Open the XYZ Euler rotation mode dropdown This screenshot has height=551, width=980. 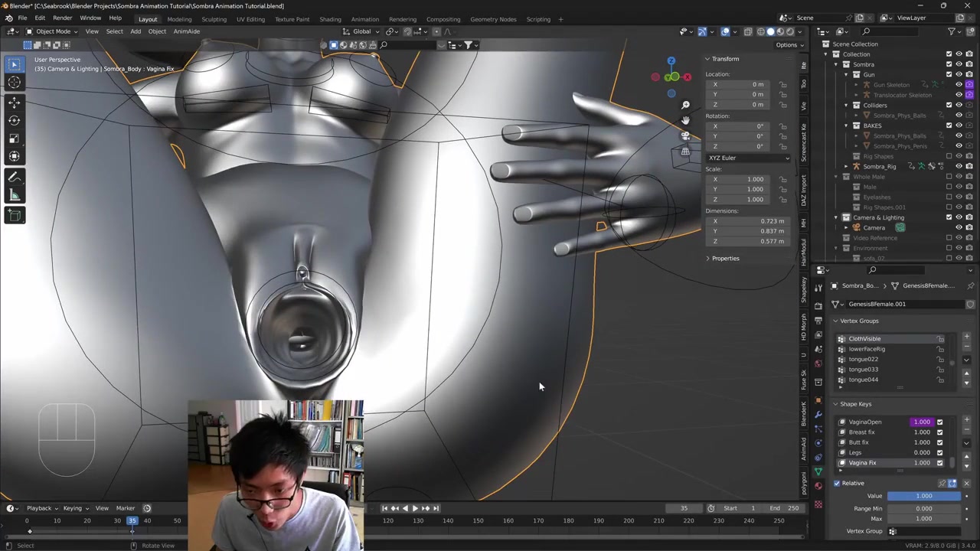coord(748,158)
